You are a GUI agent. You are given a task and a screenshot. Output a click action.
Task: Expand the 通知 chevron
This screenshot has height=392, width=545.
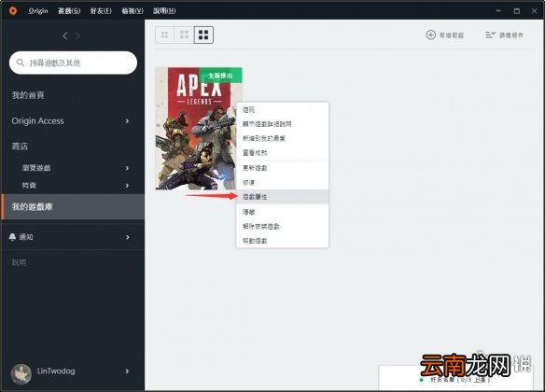(127, 237)
